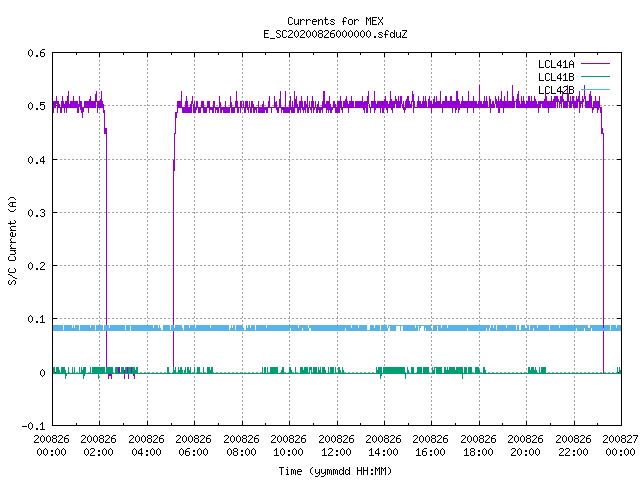Click the x-axis tick '200826 04:00'
Image resolution: width=640 pixels, height=480 pixels.
point(147,446)
